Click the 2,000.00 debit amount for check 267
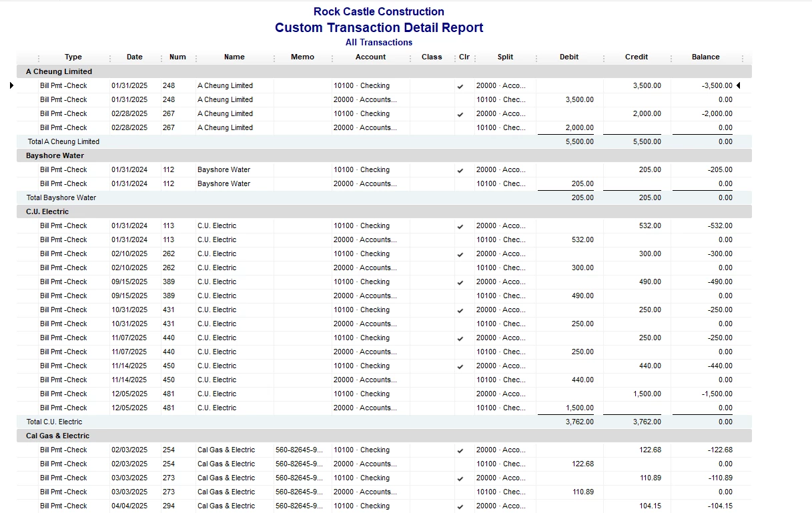This screenshot has height=513, width=812. (580, 128)
